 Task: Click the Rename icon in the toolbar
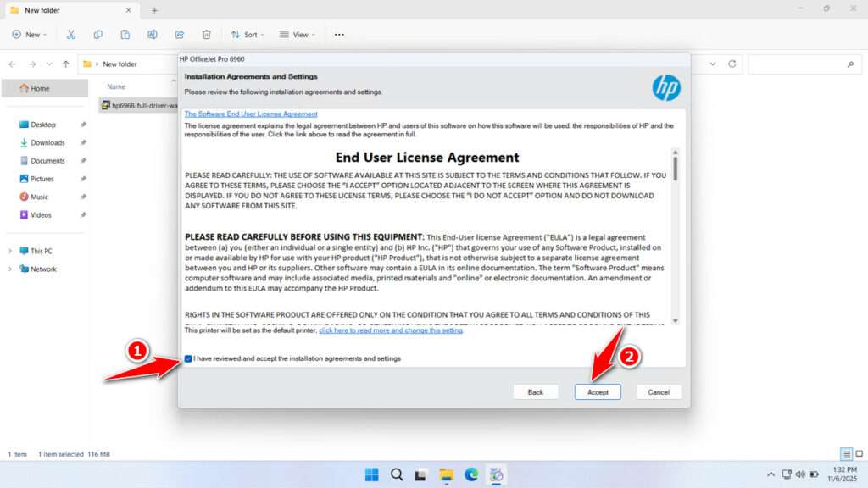(153, 34)
